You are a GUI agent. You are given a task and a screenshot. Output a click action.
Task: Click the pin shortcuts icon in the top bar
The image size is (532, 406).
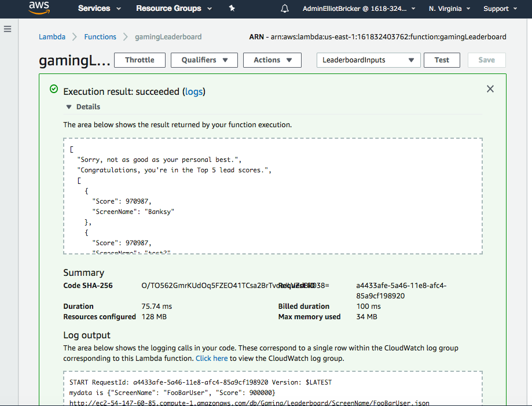[232, 8]
